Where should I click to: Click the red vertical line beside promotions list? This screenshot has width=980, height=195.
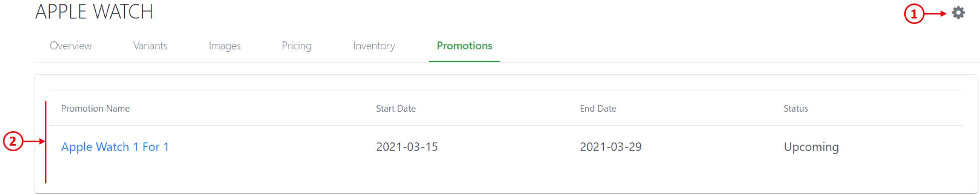pyautogui.click(x=45, y=142)
